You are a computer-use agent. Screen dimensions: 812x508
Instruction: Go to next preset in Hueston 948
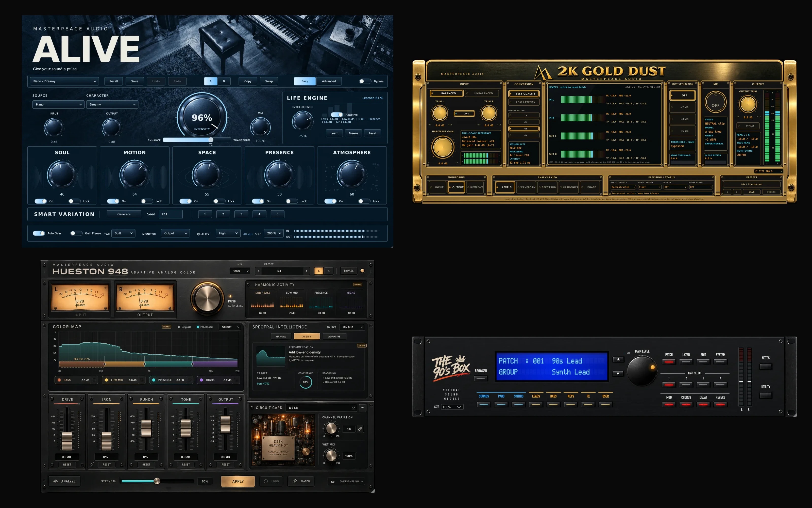tap(306, 271)
